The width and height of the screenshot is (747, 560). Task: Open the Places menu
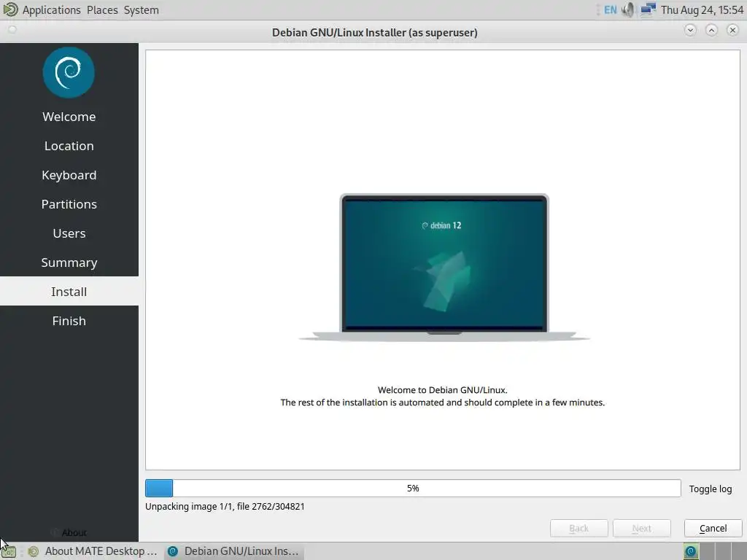coord(102,10)
